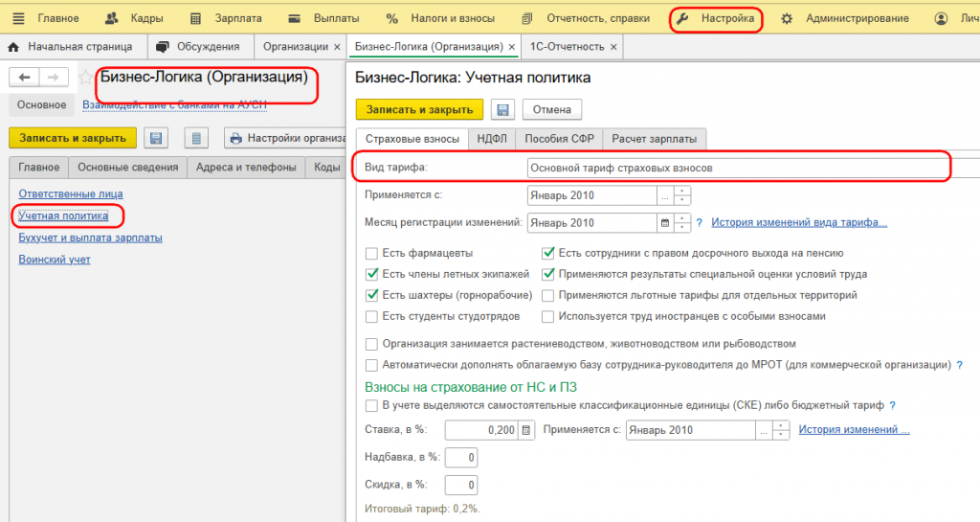Go to the Главное section
Viewport: 980px width, 522px height.
pos(58,18)
